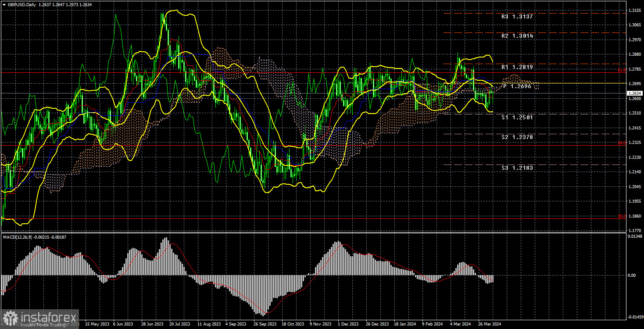The image size is (644, 329).
Task: Select the R2 1.3014 resistance label
Action: (518, 36)
